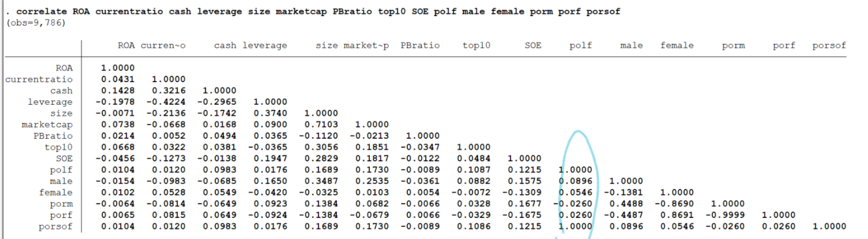Click the "(obs=9,786)" observation count text
Screen dimensions: 868x239
[36, 23]
